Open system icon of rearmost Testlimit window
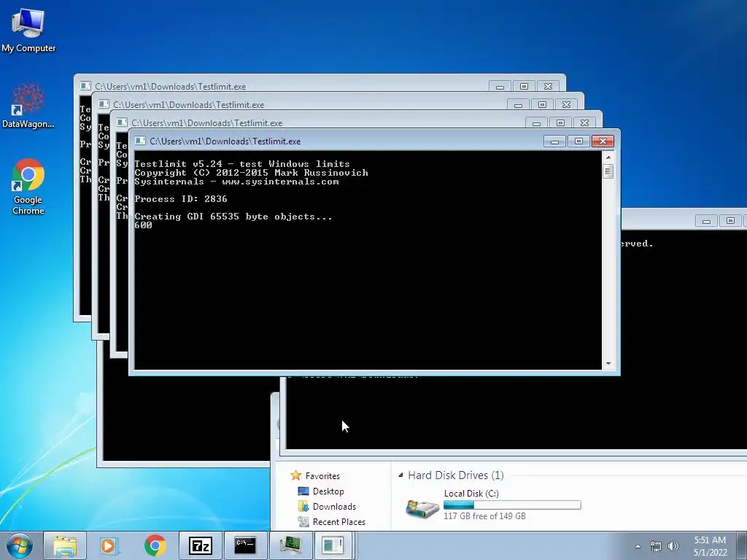Image resolution: width=747 pixels, height=560 pixels. tap(85, 86)
